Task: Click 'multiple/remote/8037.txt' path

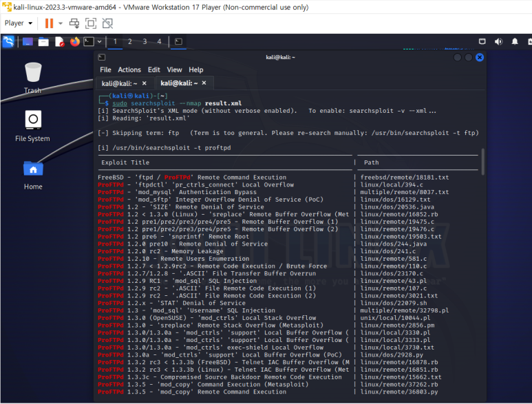Action: (405, 192)
